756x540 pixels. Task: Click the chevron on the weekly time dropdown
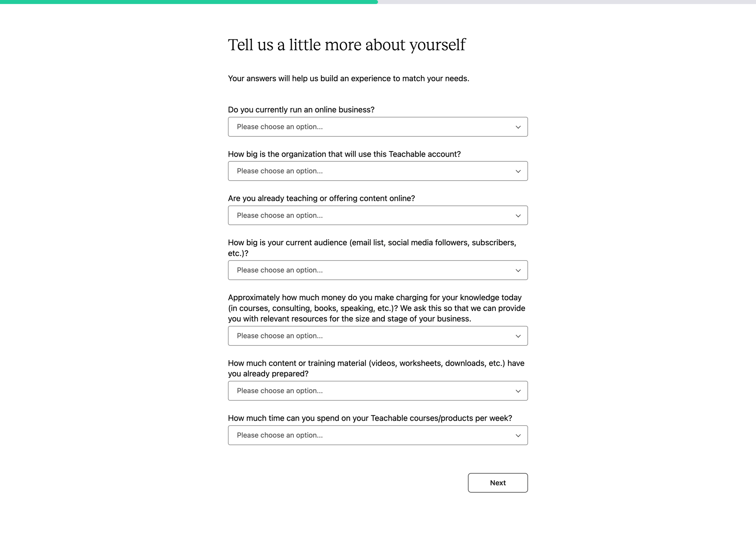pos(518,435)
